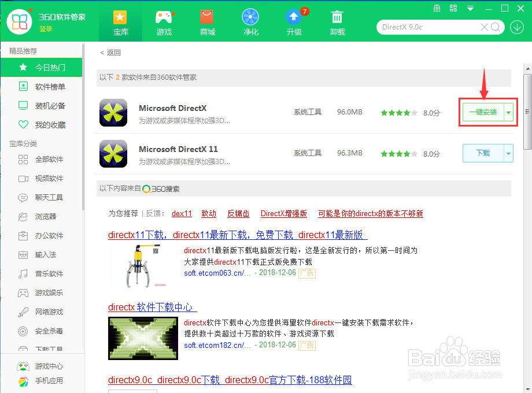Expand the 下载 button dropdown arrow
This screenshot has width=532, height=393.
tap(509, 153)
